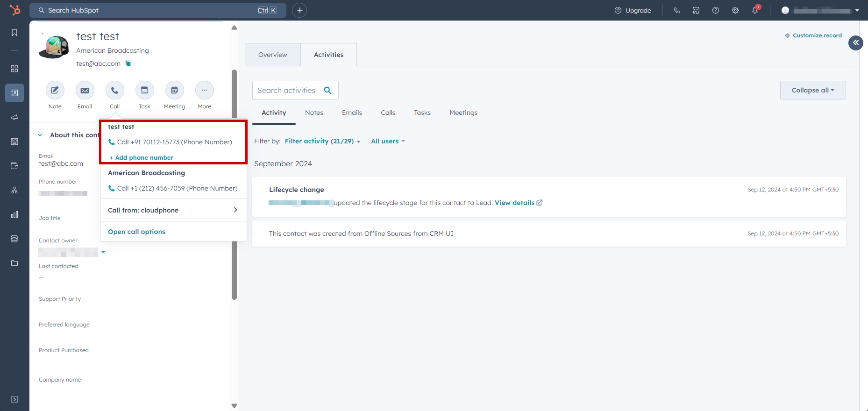This screenshot has width=868, height=411.
Task: Switch to the Overview tab
Action: (x=273, y=55)
